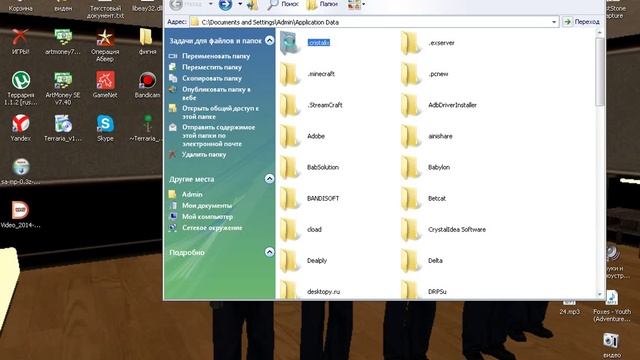Select the Террария 1.1.2 uTorrent desktop icon
This screenshot has width=640, height=360.
(20, 88)
